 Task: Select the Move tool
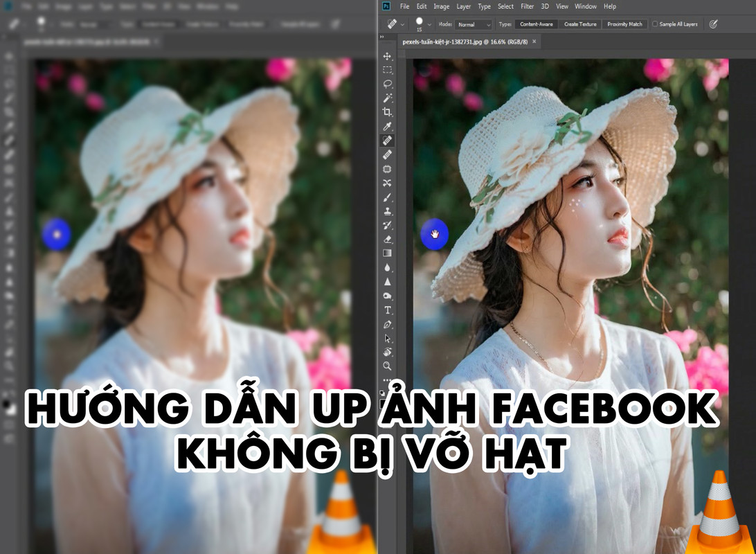[387, 56]
